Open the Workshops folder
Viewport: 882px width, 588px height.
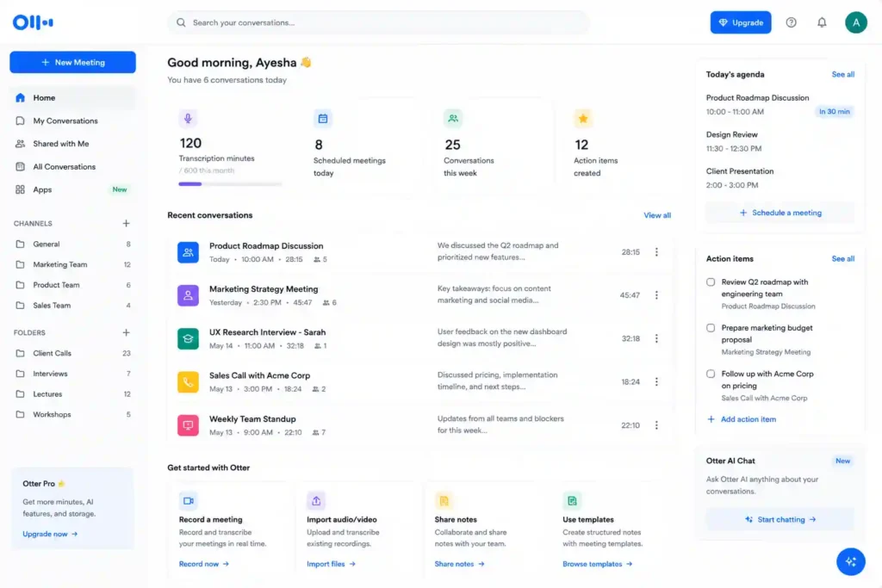pyautogui.click(x=72, y=414)
